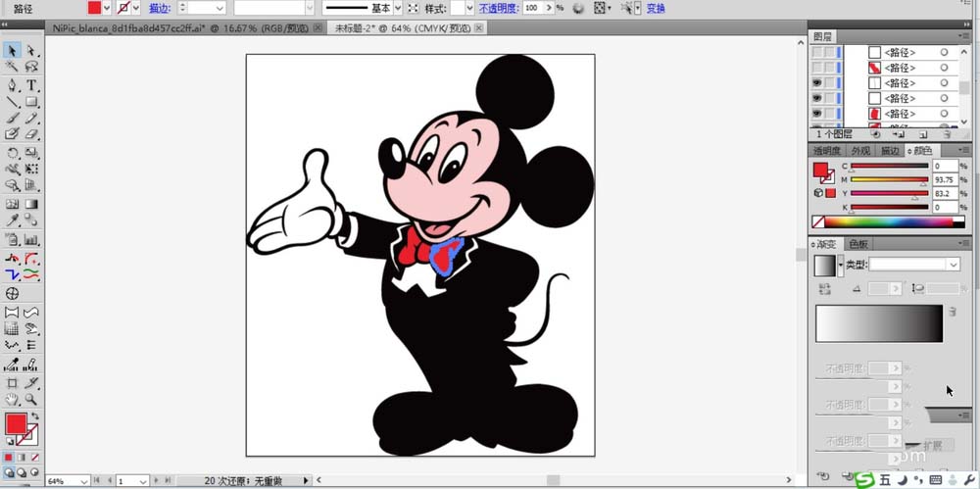
Task: Select the Pencil tool
Action: pos(31,118)
